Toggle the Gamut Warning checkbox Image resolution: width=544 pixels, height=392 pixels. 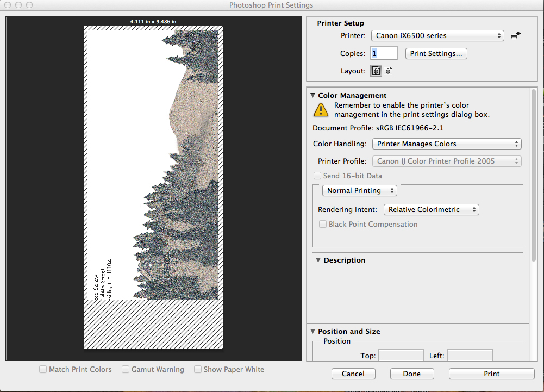coord(126,370)
